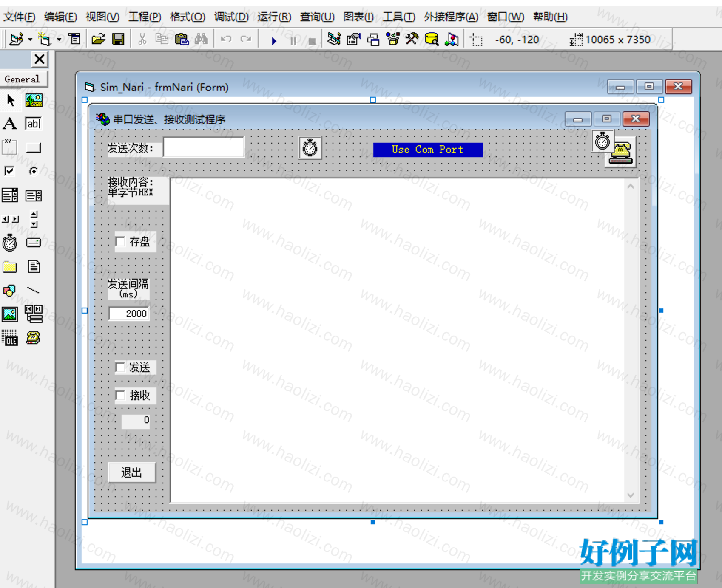Select the ListBox control in toolbox
The image size is (722, 588).
point(34,195)
